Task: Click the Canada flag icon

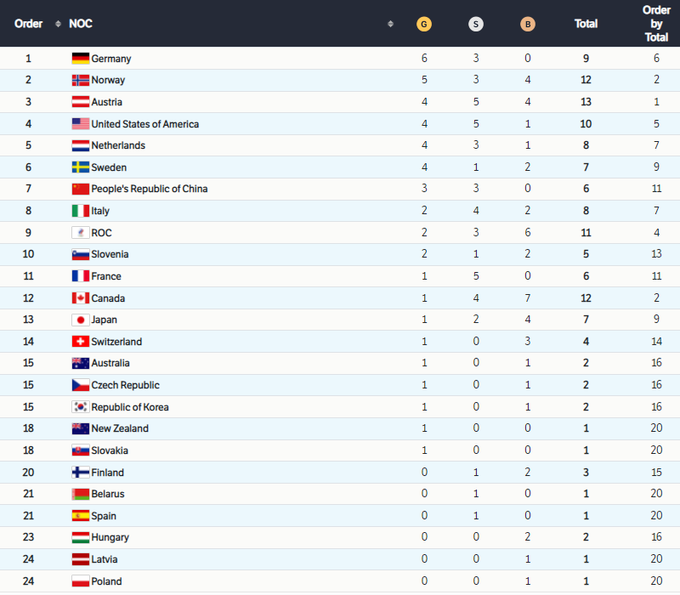Action: (x=80, y=298)
